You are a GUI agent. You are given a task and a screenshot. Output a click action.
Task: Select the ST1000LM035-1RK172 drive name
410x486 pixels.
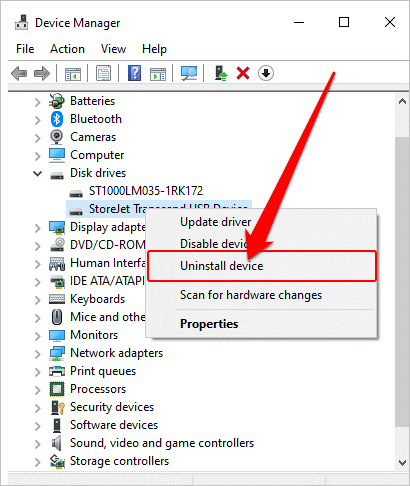point(146,191)
